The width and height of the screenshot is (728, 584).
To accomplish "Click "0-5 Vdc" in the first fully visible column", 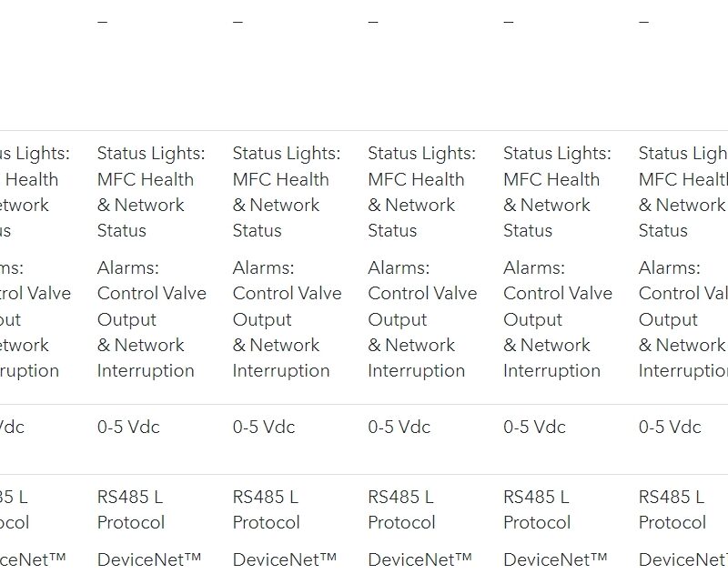I will click(x=128, y=427).
